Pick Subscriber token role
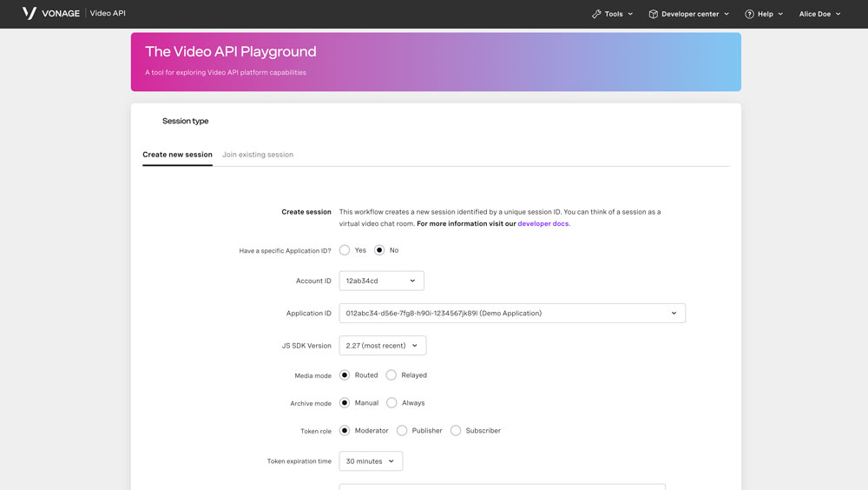The image size is (868, 490). tap(456, 431)
